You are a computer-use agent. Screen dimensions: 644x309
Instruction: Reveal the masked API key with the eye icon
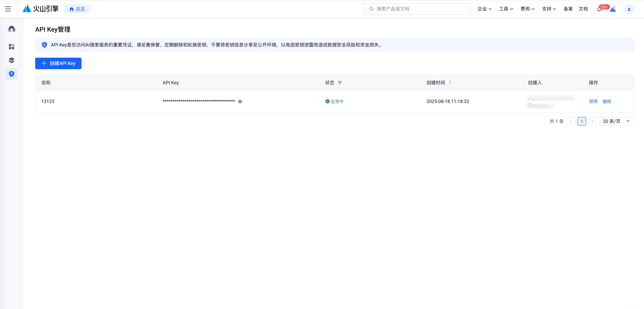[240, 102]
